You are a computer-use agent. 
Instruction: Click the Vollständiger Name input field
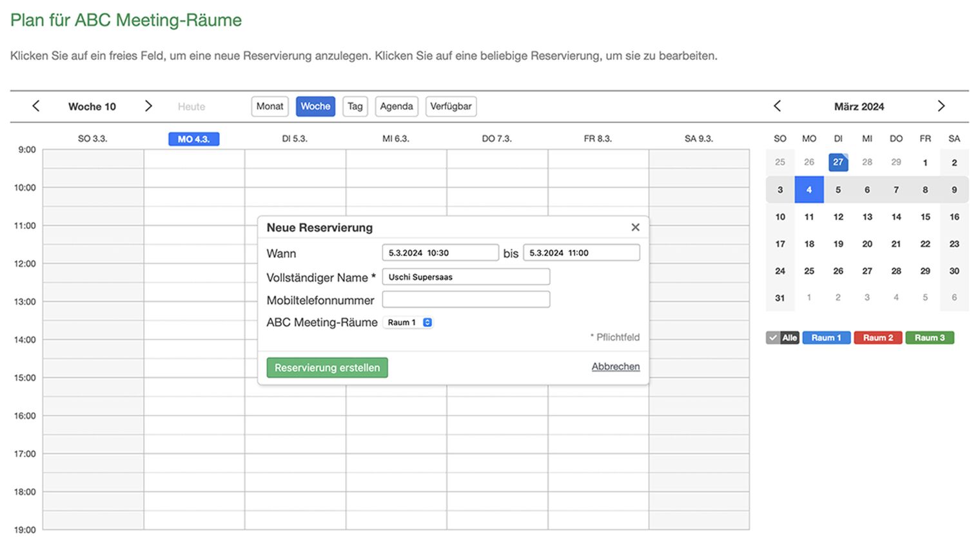tap(466, 277)
